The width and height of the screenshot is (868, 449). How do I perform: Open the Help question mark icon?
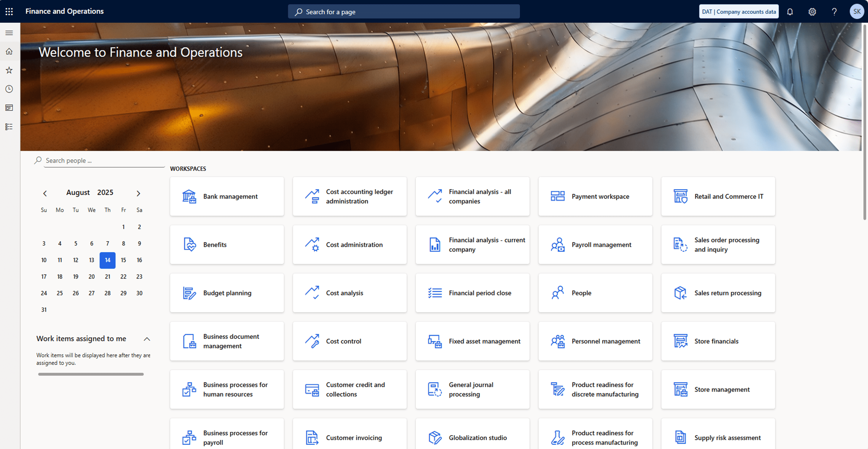pos(834,12)
